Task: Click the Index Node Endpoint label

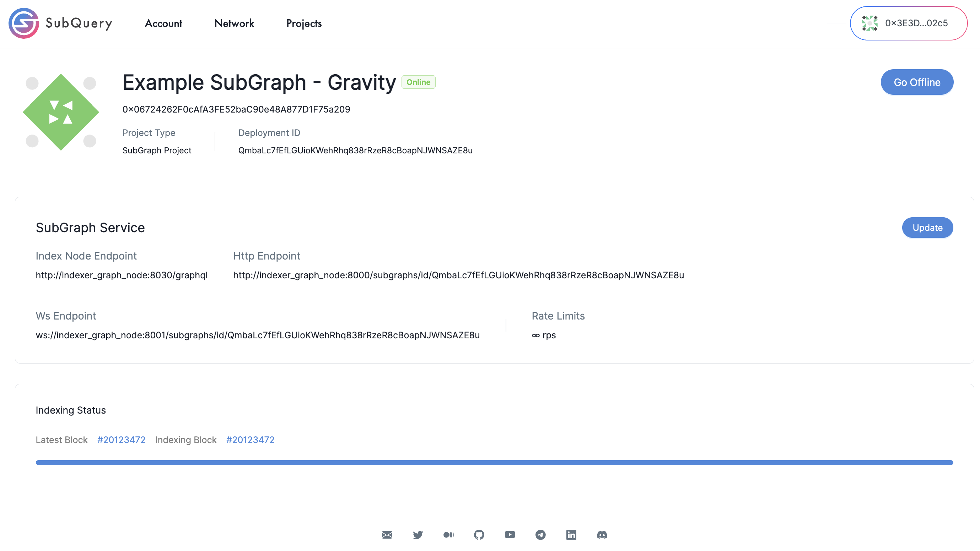Action: [86, 256]
